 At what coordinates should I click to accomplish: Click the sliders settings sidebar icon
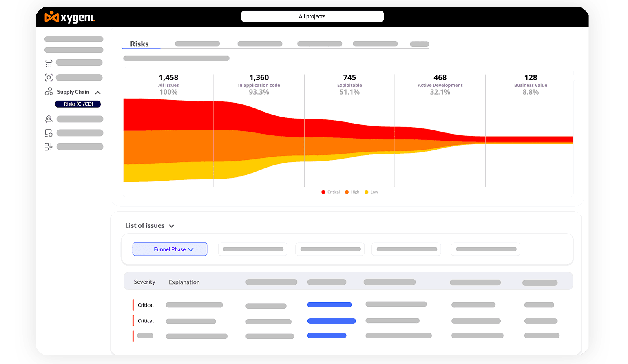[x=49, y=147]
